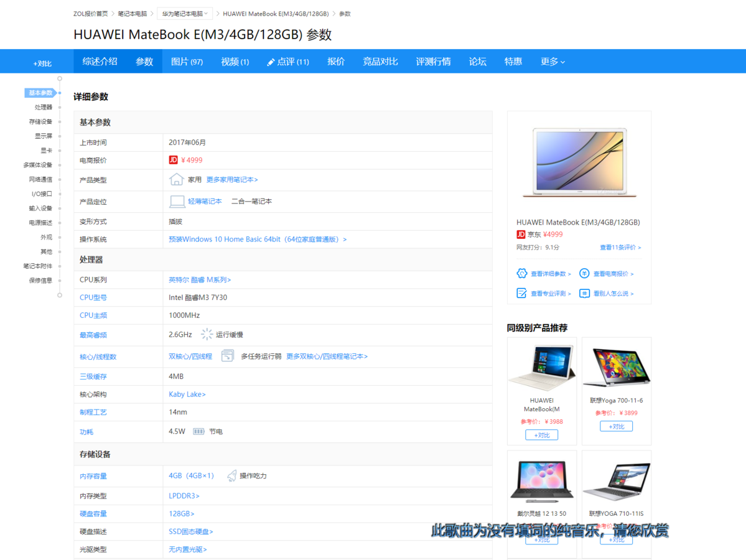Click 笔记本电脑 breadcrumb link

pos(133,14)
